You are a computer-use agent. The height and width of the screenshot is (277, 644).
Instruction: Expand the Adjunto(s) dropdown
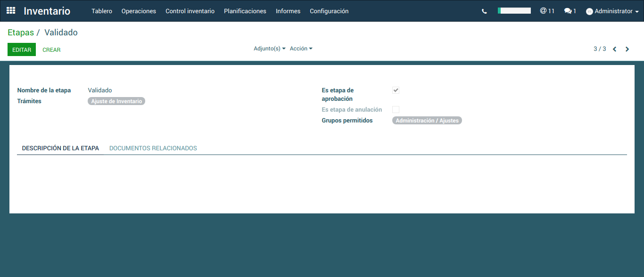click(269, 49)
